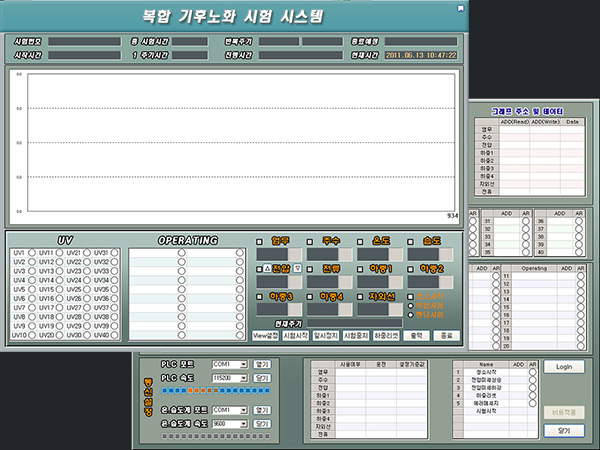Expand the PLC 속도 115200 dropdown

point(243,380)
